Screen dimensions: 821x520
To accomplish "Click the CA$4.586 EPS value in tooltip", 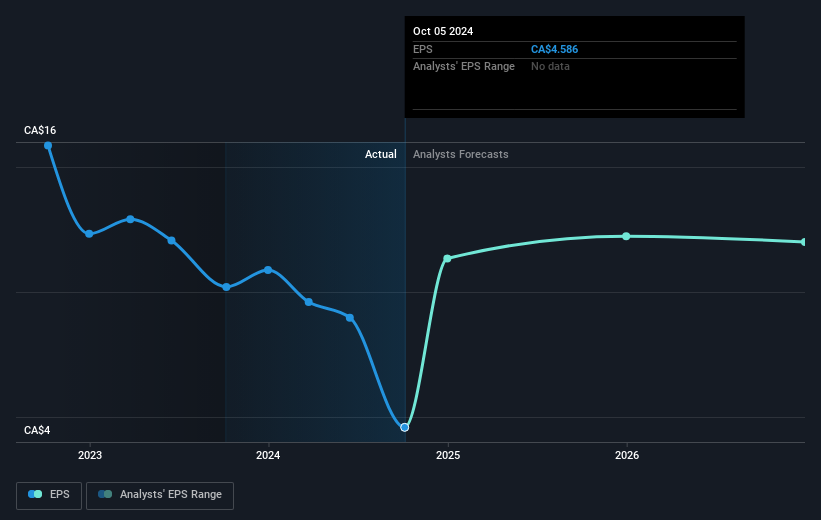I will click(x=554, y=49).
